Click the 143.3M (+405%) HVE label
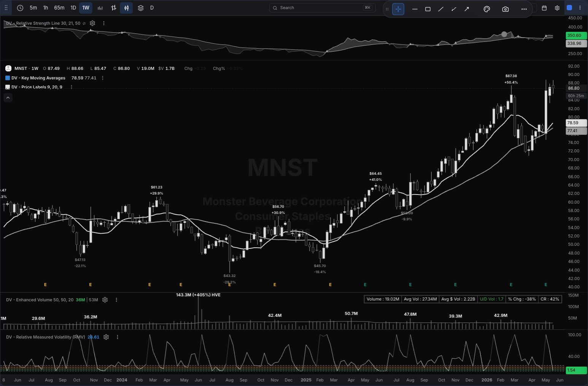Screen dimensions: 588x386 coord(198,295)
